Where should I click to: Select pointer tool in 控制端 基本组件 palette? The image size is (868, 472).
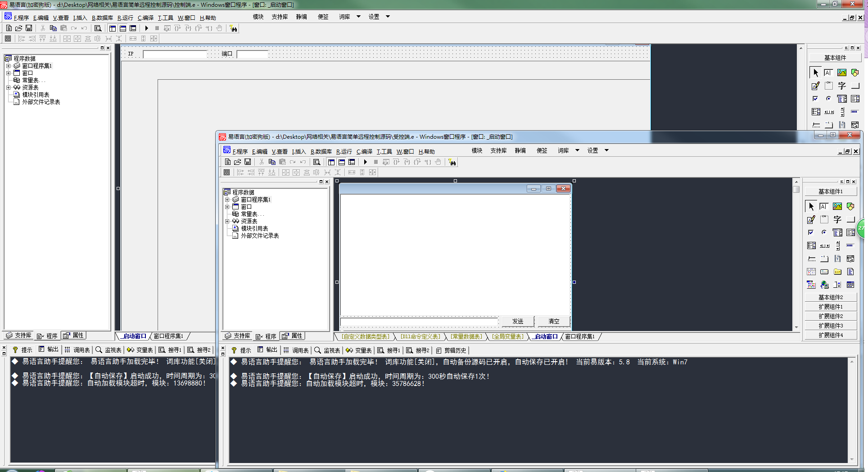(815, 73)
